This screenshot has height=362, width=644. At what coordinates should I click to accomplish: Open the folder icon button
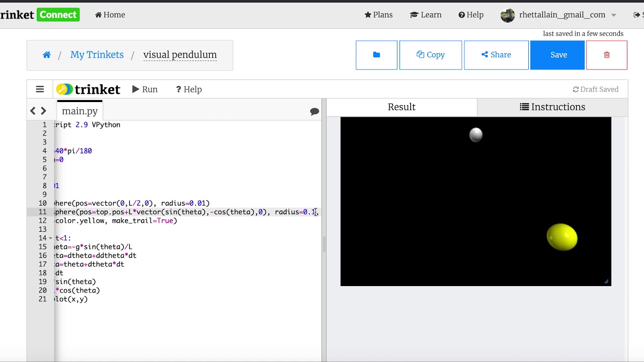pos(376,55)
